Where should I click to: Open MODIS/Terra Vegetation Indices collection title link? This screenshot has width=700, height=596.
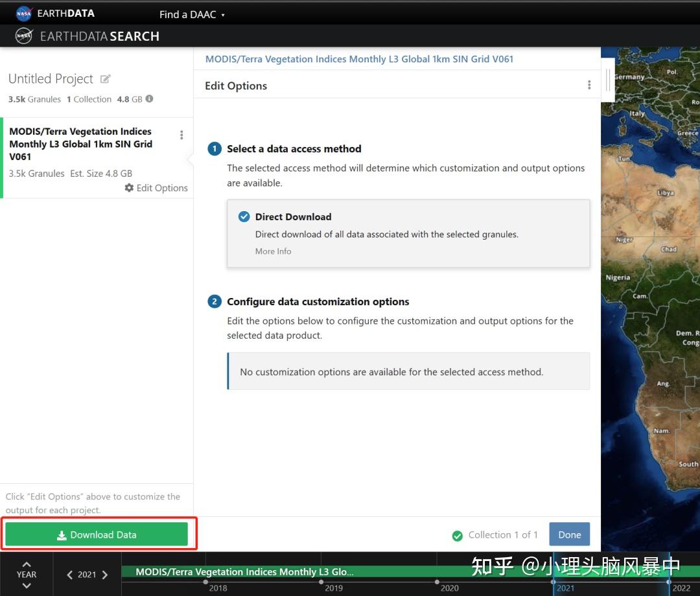pos(359,59)
